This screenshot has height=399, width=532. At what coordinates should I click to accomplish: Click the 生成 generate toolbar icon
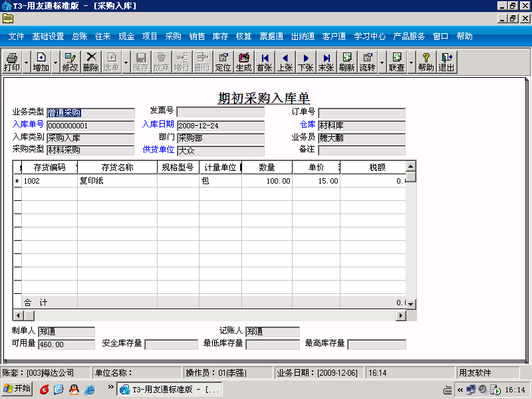click(244, 62)
